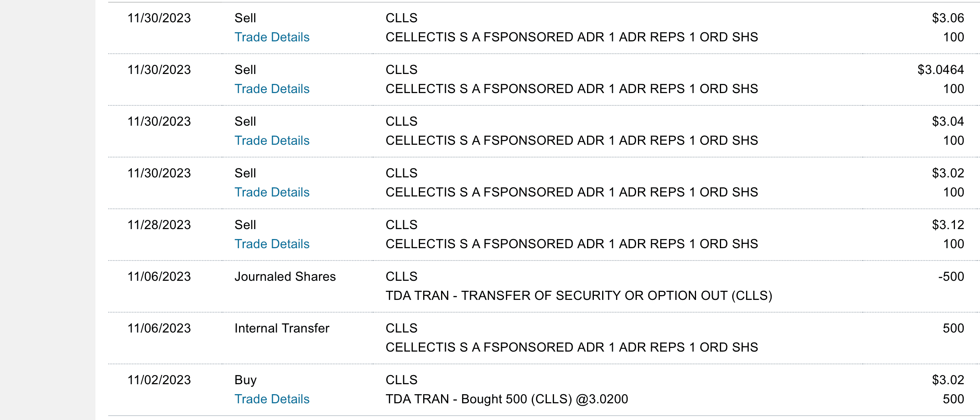Click Cellectis description in Internal Transfer row
The height and width of the screenshot is (420, 980).
click(x=572, y=347)
